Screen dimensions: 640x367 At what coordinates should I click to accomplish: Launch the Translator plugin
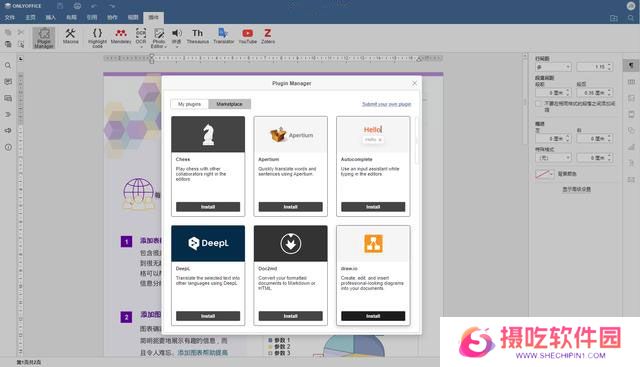[224, 36]
